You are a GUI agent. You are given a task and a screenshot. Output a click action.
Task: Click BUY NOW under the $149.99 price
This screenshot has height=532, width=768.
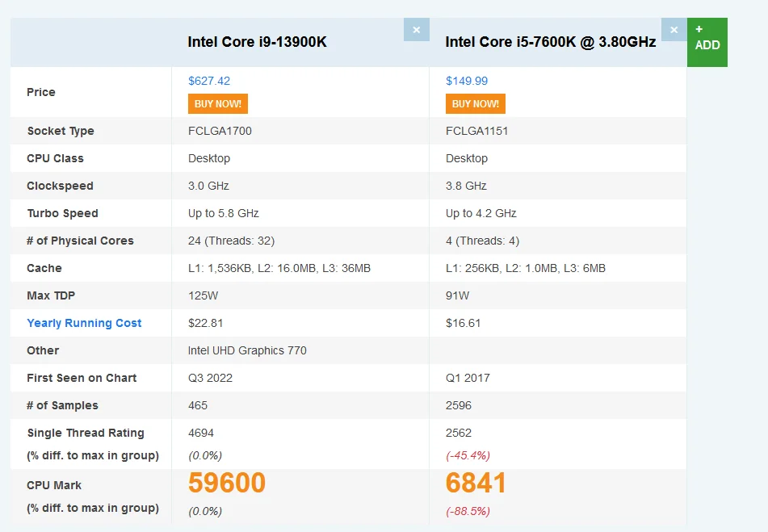[x=476, y=104]
